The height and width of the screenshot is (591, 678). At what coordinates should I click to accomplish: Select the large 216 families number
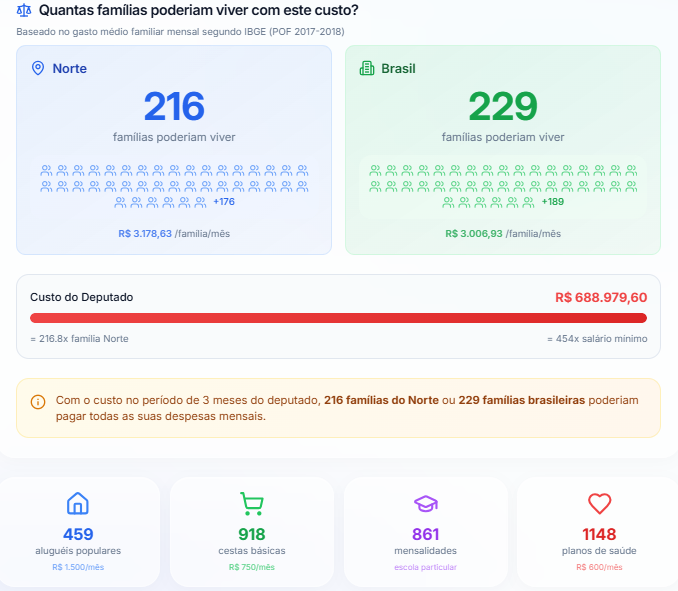coord(174,106)
